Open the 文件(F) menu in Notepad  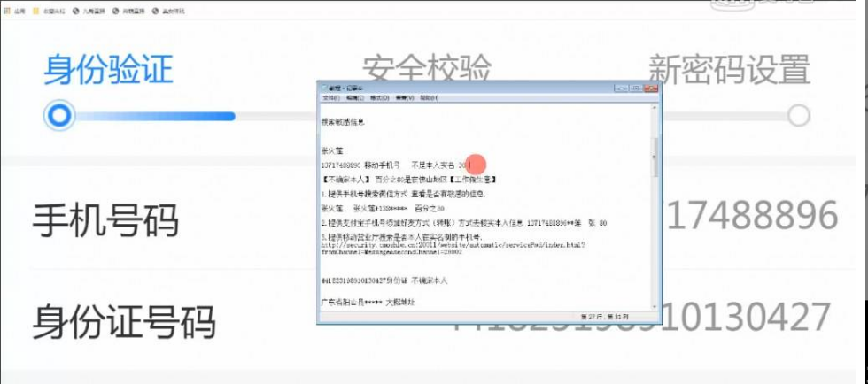(330, 97)
